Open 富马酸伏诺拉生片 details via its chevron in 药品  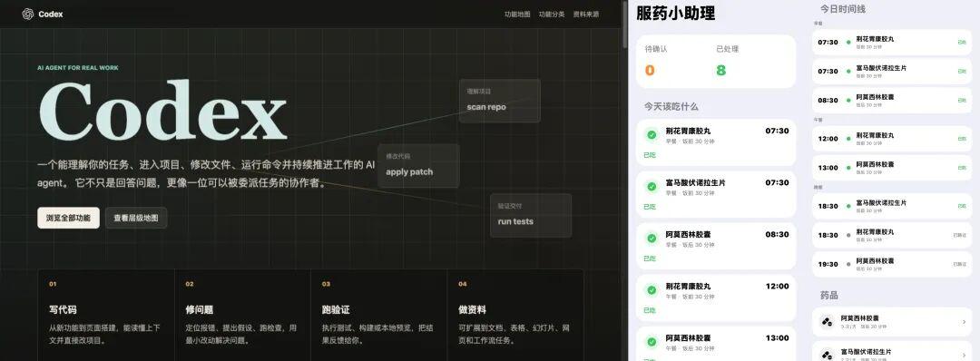click(965, 356)
